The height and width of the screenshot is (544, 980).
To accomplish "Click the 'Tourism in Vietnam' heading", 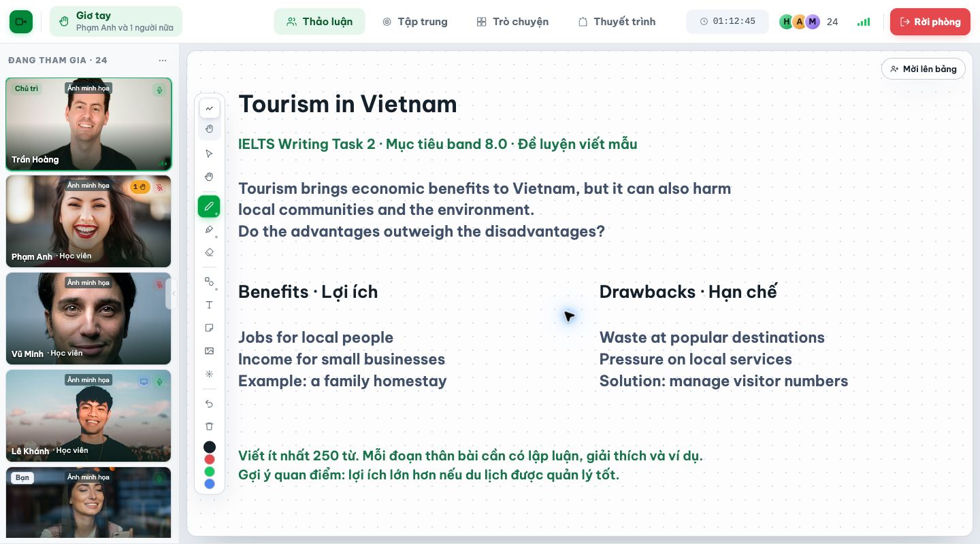I will pos(348,104).
